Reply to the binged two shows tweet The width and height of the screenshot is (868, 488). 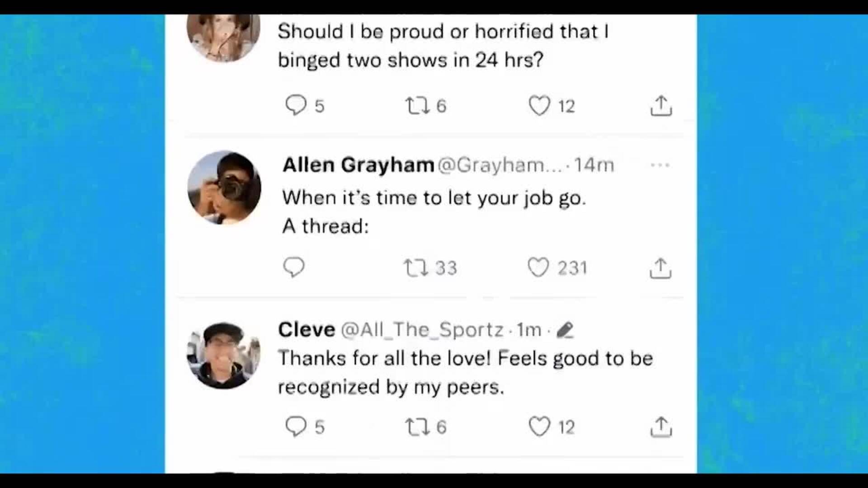[296, 105]
